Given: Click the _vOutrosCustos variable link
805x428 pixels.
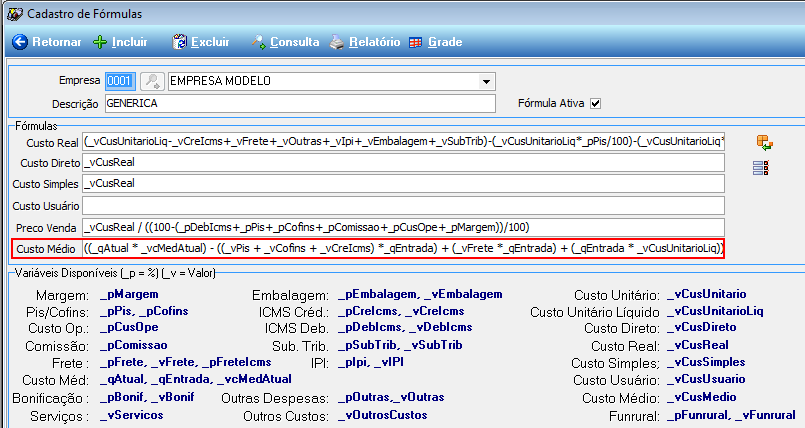Looking at the screenshot, I should pos(382,415).
